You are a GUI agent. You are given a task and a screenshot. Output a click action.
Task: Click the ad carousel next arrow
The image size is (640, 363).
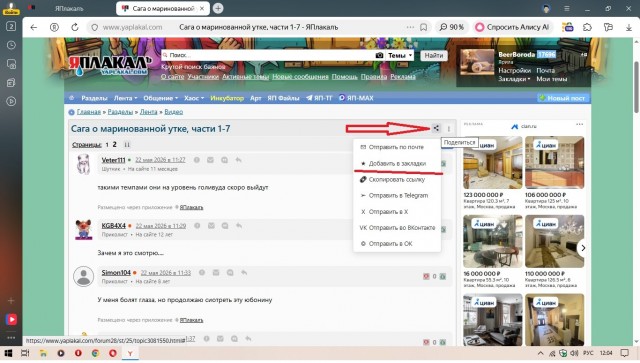583,248
